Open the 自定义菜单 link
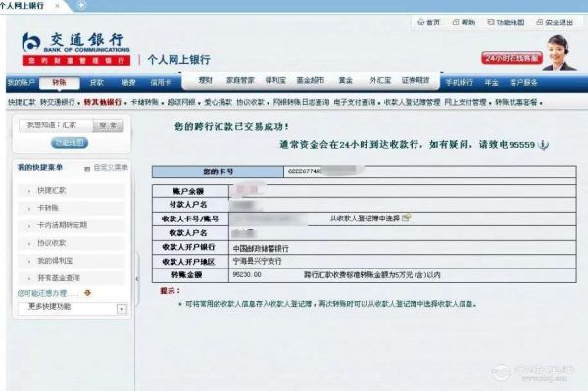The image size is (588, 391). pyautogui.click(x=111, y=168)
